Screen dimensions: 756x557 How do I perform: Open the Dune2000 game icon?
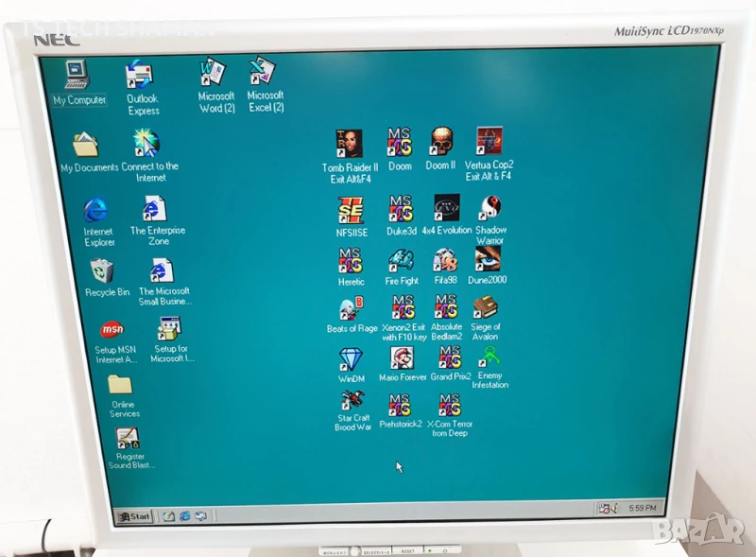coord(488,260)
